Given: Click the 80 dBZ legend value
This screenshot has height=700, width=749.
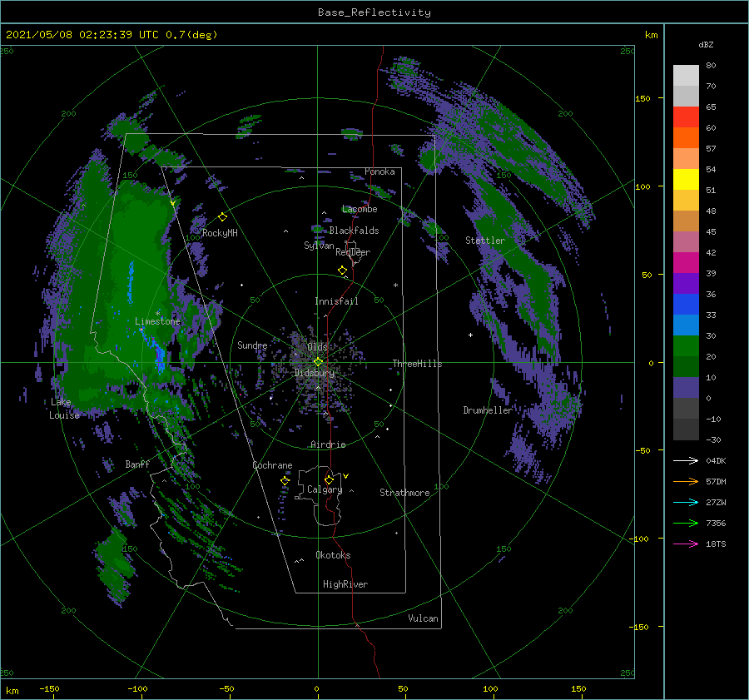Looking at the screenshot, I should [711, 66].
